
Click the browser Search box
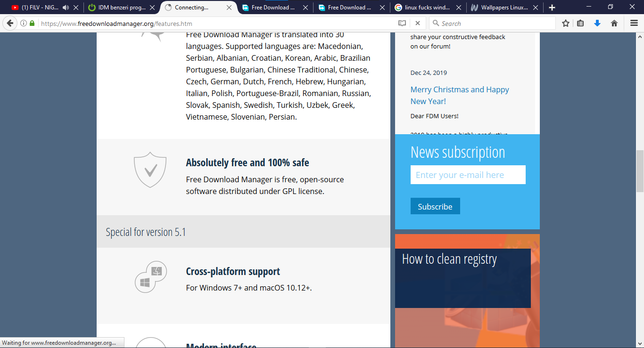pos(492,23)
